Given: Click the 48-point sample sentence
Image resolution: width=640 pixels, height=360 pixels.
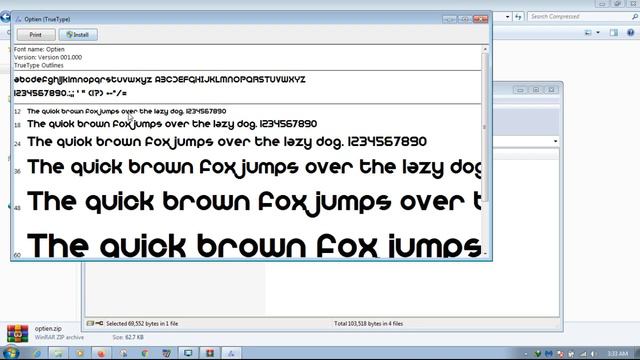Looking at the screenshot, I should [254, 202].
